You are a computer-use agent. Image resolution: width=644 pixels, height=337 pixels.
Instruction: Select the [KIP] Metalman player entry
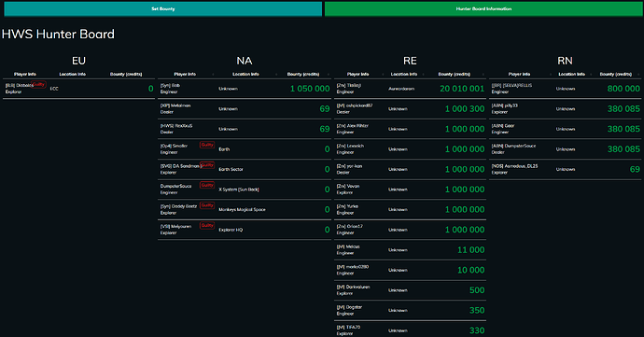175,108
